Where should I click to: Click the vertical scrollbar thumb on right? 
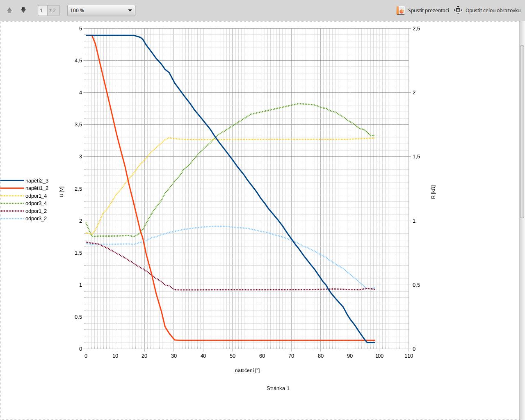click(522, 131)
